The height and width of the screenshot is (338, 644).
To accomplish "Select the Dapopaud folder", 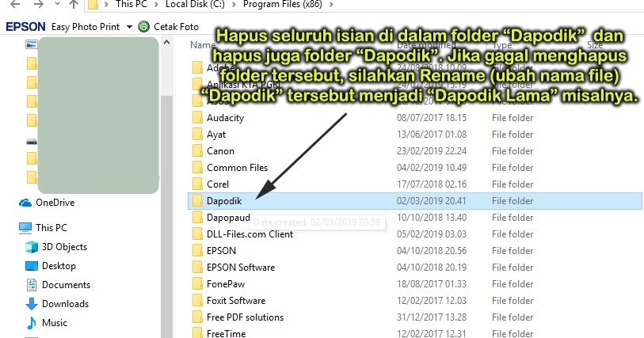I will 228,218.
